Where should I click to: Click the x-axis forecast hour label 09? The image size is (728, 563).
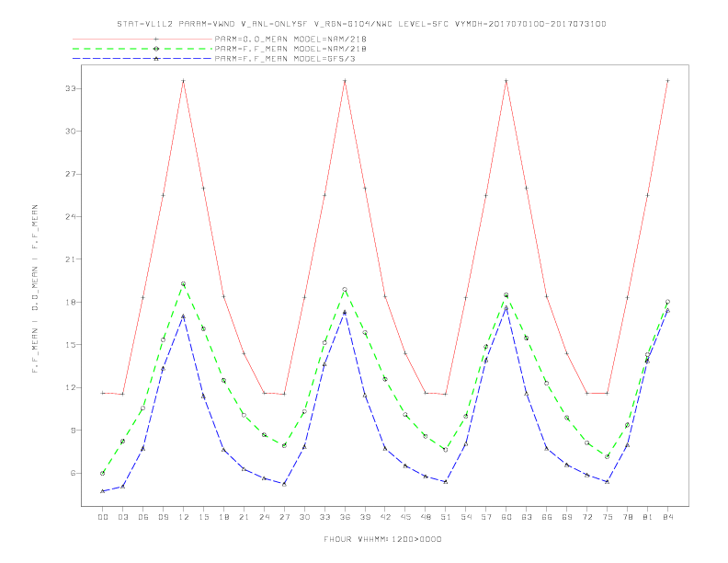click(x=163, y=517)
